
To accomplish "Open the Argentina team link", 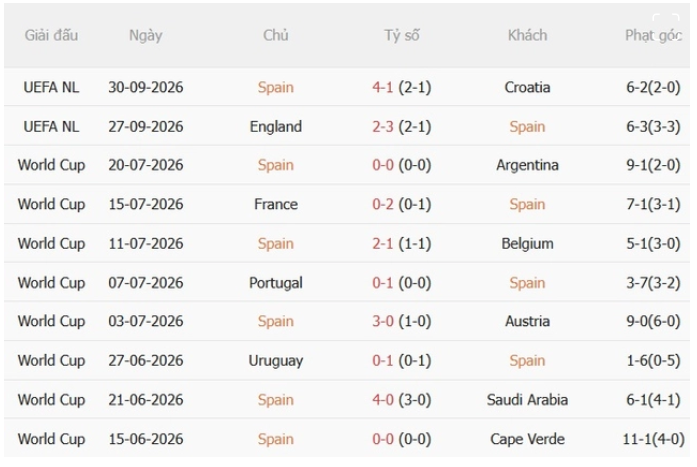I will tap(527, 165).
